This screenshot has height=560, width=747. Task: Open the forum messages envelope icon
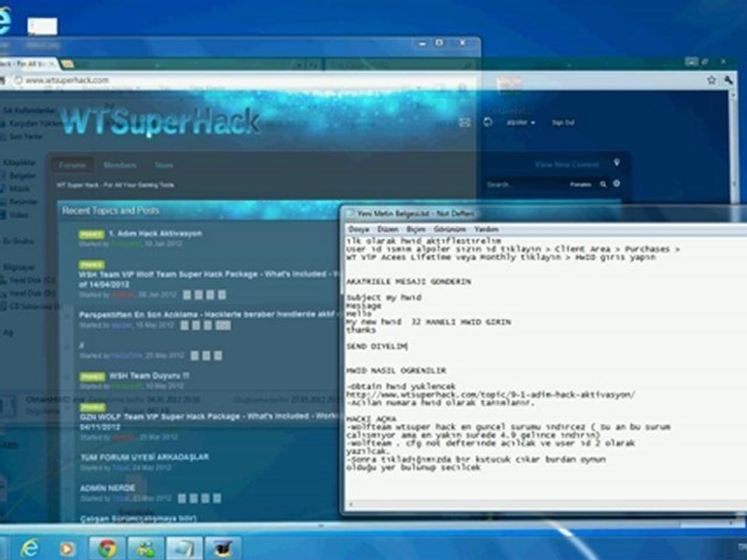click(465, 122)
